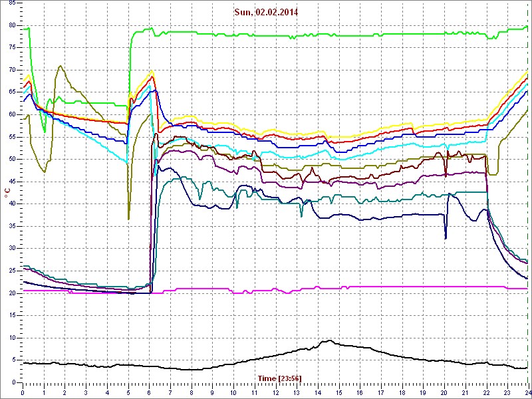The width and height of the screenshot is (532, 399).
Task: Click the 30 temperature axis label
Action: tap(11, 249)
